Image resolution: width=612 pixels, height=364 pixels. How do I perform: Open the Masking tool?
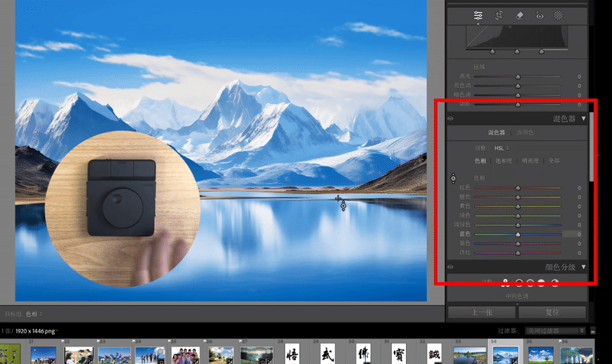point(558,15)
